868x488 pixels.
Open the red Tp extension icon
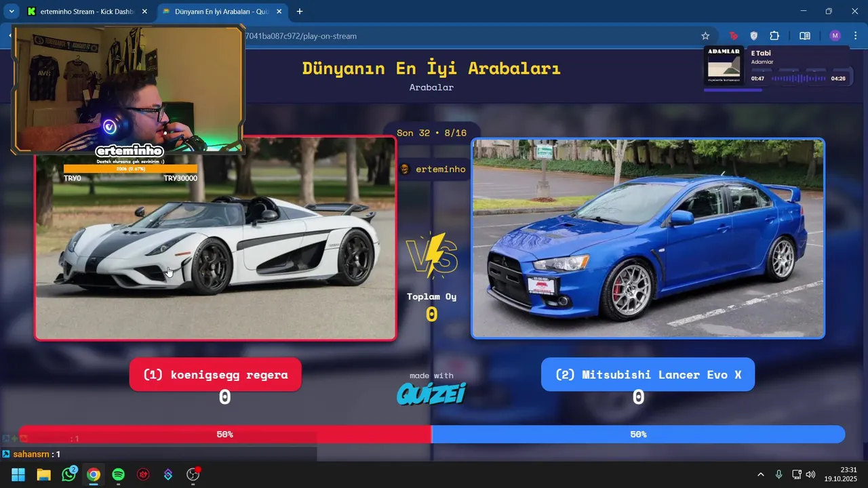point(734,36)
